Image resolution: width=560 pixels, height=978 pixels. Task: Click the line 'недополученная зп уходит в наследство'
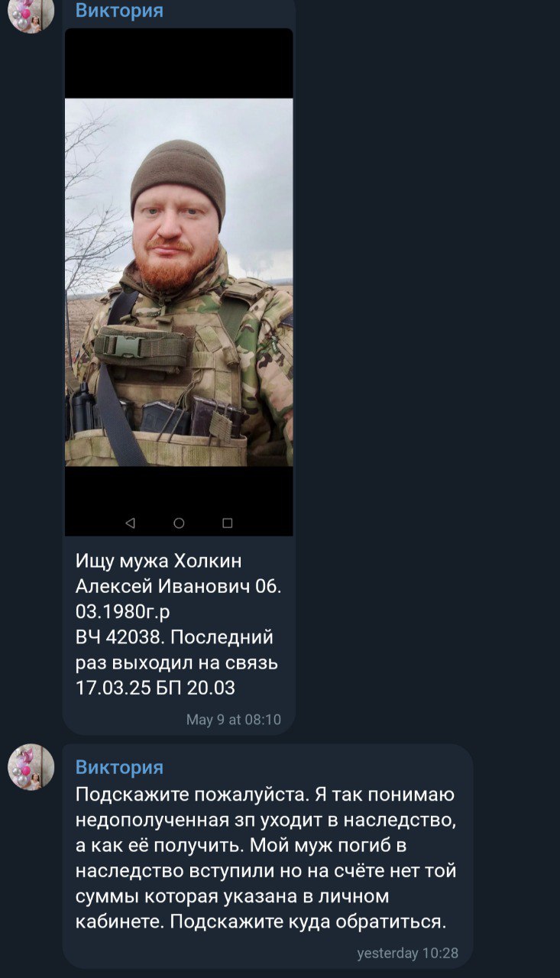click(x=266, y=820)
